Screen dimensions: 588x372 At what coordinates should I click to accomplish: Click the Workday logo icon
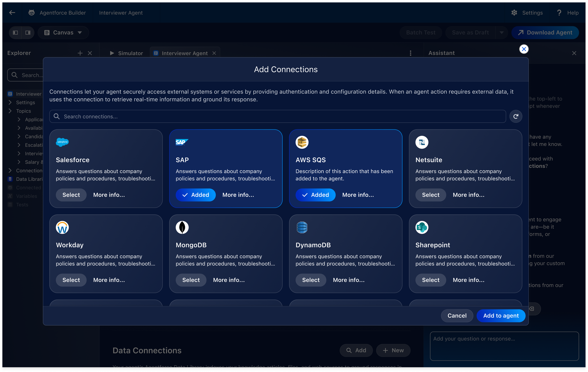[x=62, y=227]
